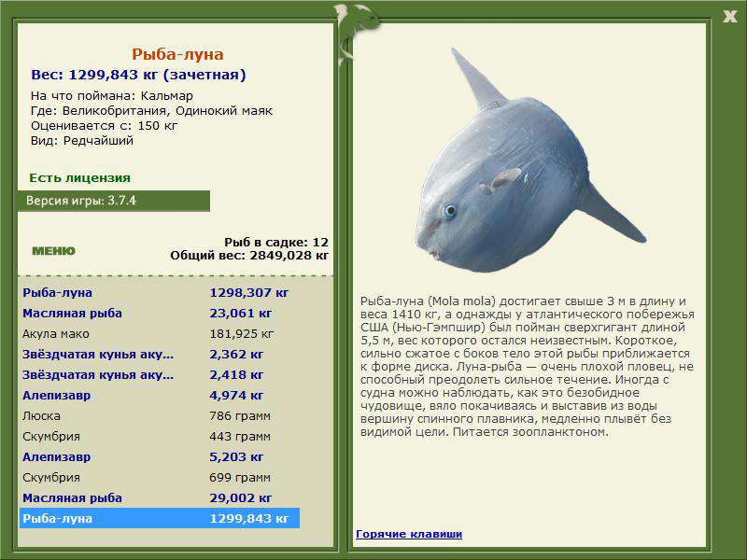The width and height of the screenshot is (747, 560).
Task: Click the Вес: 1299,843 кг (зачетная) text
Action: tap(138, 75)
